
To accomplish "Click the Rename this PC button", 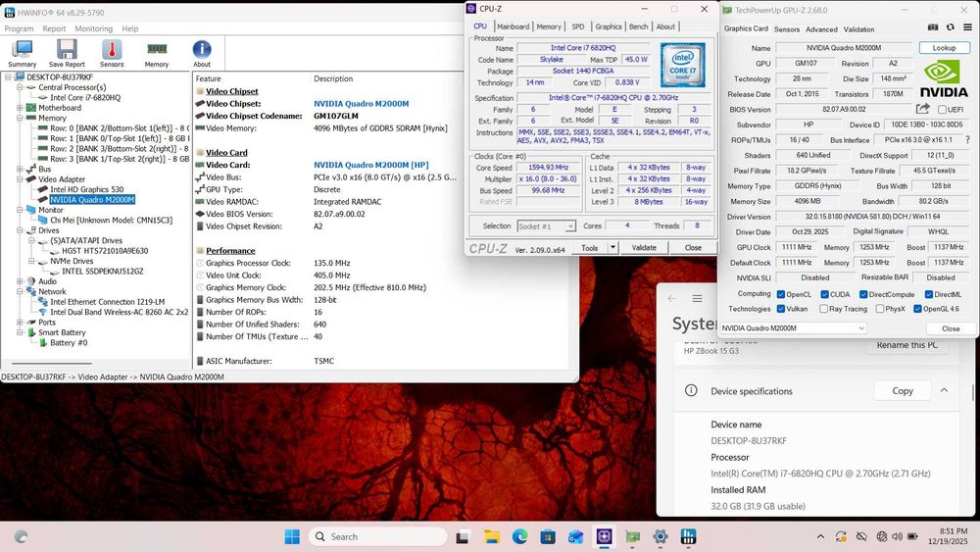I will [x=906, y=345].
